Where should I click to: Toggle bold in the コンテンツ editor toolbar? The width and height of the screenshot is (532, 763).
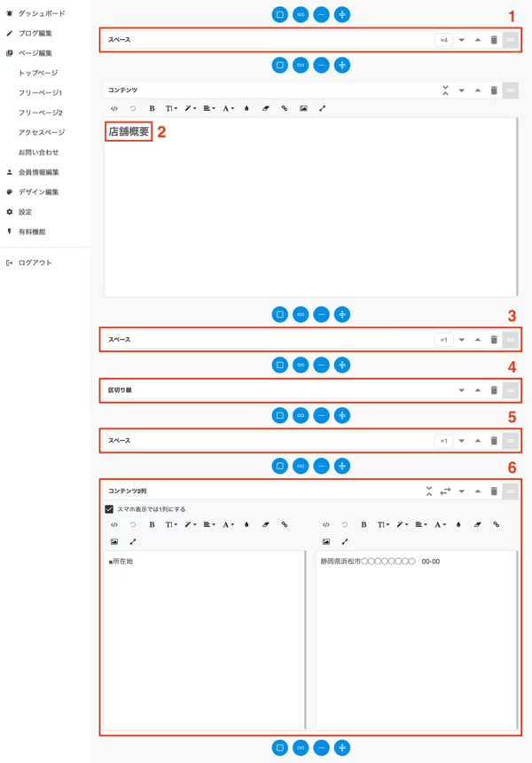152,108
